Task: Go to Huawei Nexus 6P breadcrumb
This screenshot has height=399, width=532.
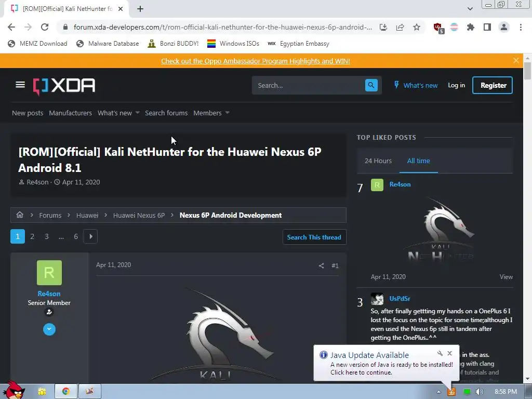Action: click(x=139, y=216)
